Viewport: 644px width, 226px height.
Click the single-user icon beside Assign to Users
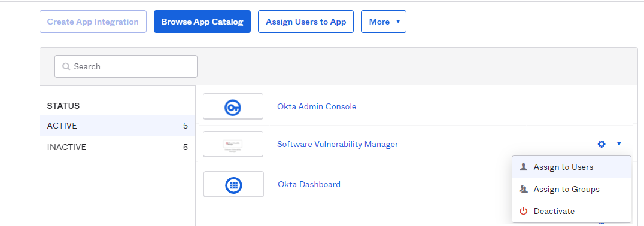tap(523, 167)
